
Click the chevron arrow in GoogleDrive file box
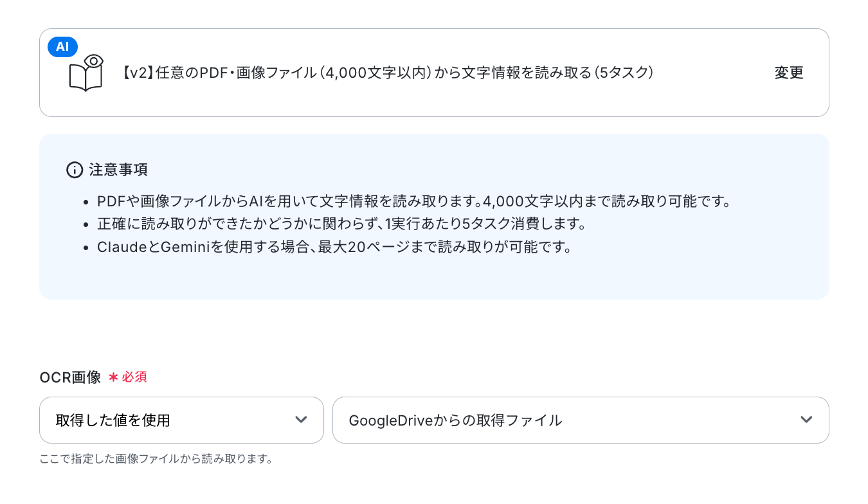(x=806, y=420)
